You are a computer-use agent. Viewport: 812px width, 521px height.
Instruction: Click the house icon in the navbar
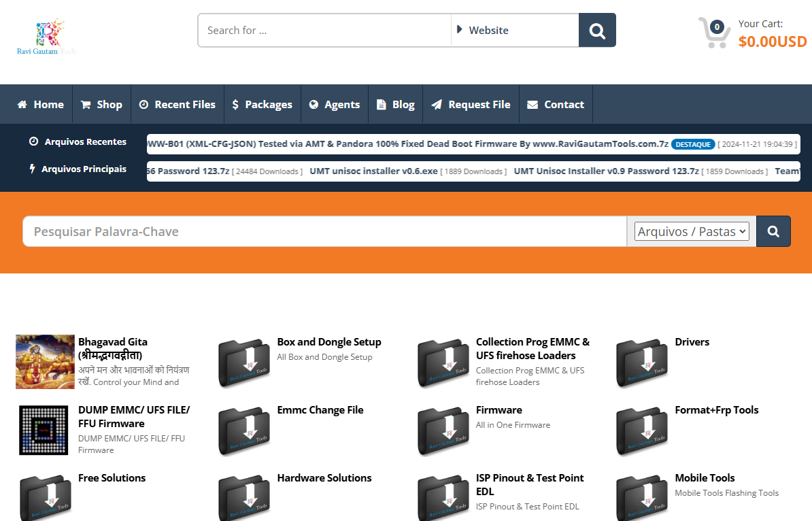(x=22, y=105)
